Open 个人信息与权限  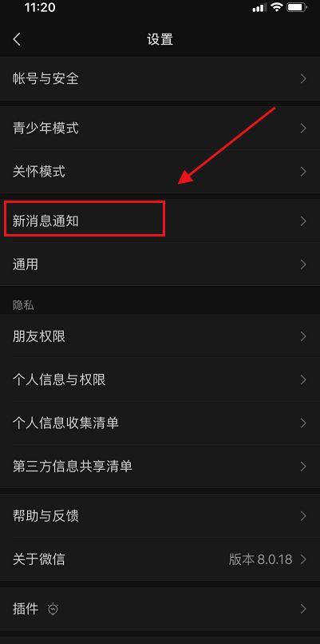[x=160, y=380]
